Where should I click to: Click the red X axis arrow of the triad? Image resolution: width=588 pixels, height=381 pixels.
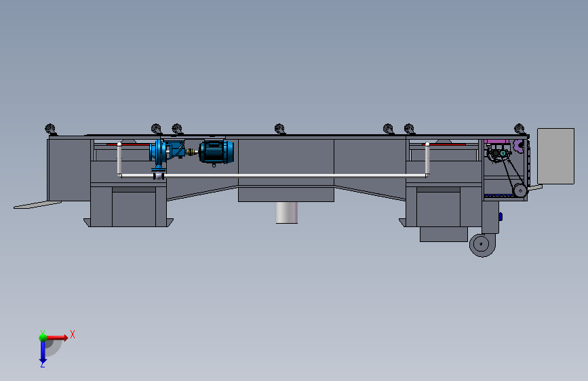click(58, 338)
